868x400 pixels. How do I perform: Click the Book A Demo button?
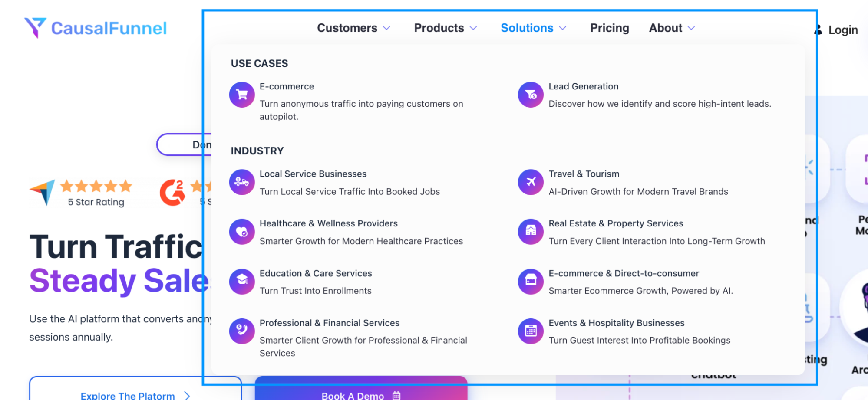pos(361,394)
